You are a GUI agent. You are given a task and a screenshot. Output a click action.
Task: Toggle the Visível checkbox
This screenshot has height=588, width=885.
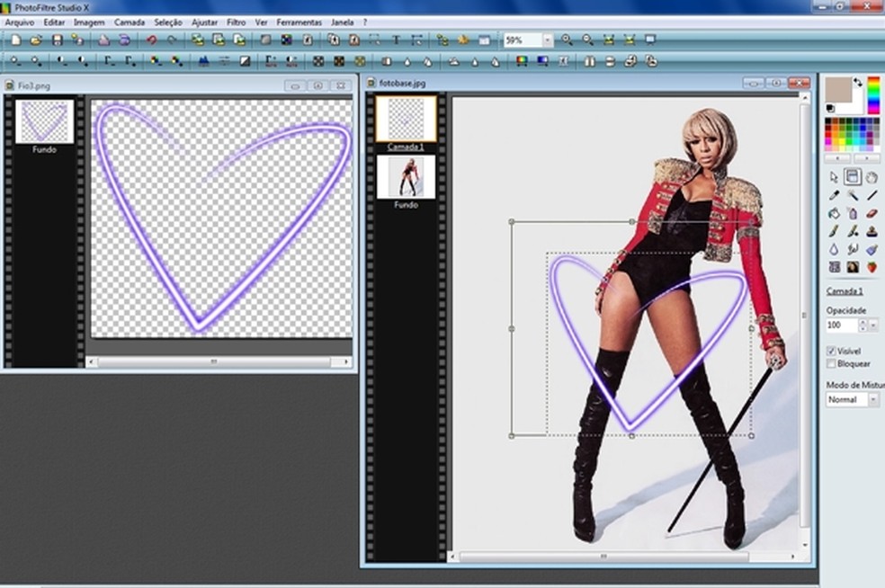tap(831, 351)
